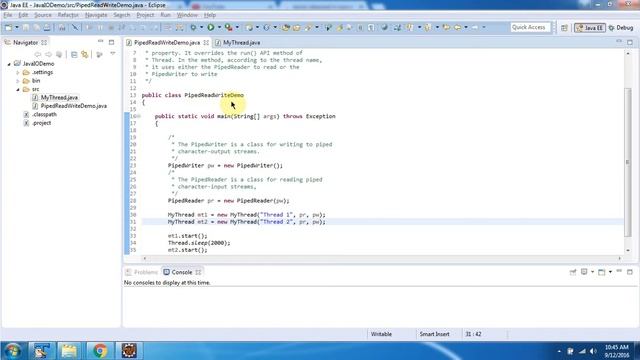Viewport: 640px width, 360px height.
Task: Click Navigator's Forward arrow icon
Action: pyautogui.click(x=48, y=54)
